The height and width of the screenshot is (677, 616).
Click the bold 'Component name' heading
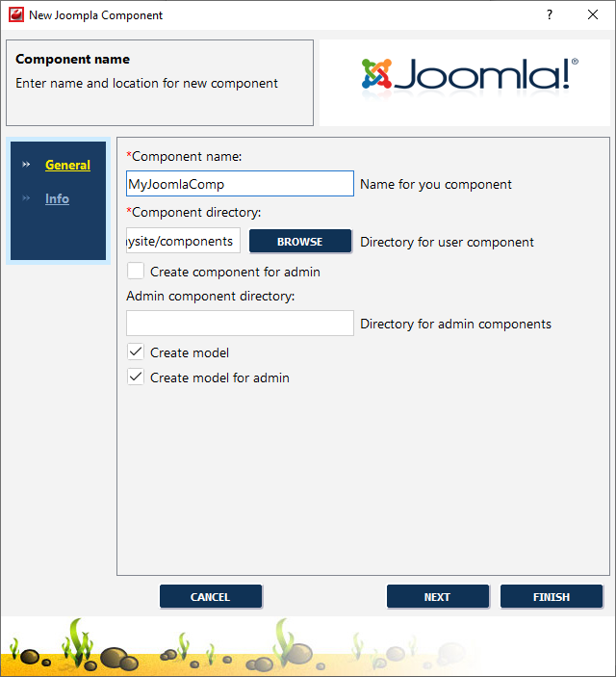[72, 59]
